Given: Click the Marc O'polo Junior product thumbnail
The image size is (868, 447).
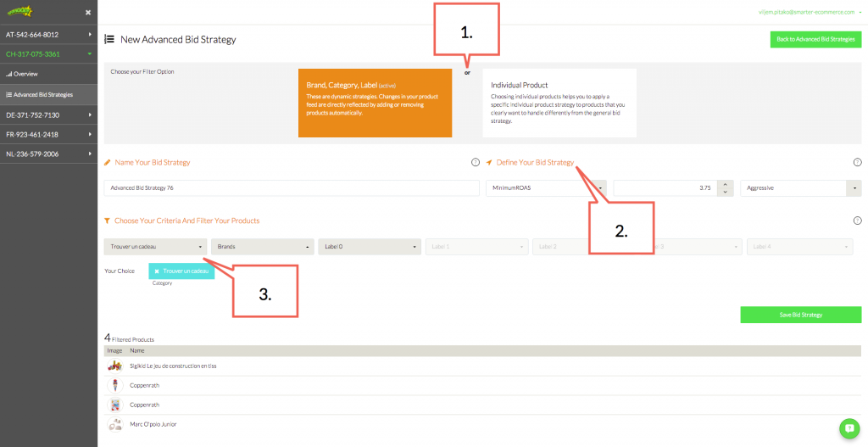Looking at the screenshot, I should pyautogui.click(x=114, y=424).
